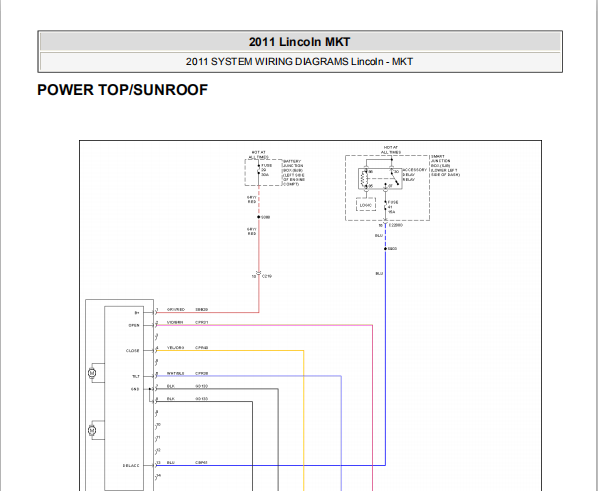This screenshot has height=491, width=598.
Task: Click the WHT/BLU wire label at pin 6
Action: pyautogui.click(x=175, y=373)
